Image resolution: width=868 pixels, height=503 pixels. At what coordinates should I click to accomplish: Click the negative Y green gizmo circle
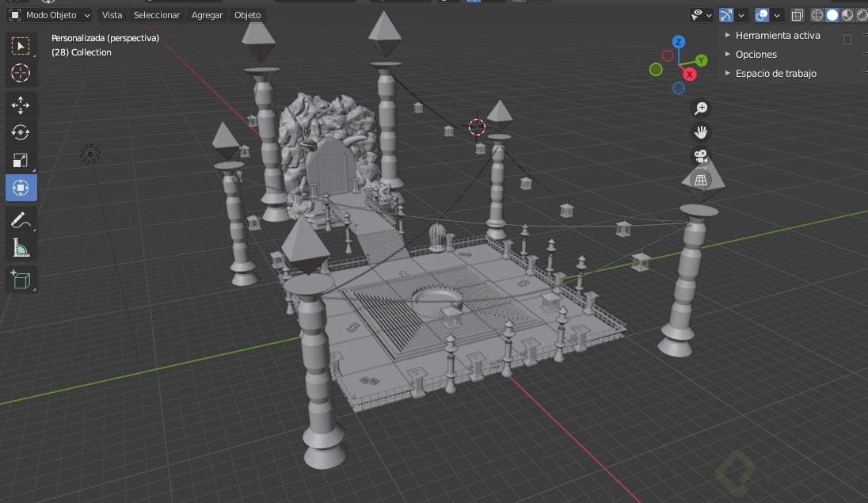656,70
